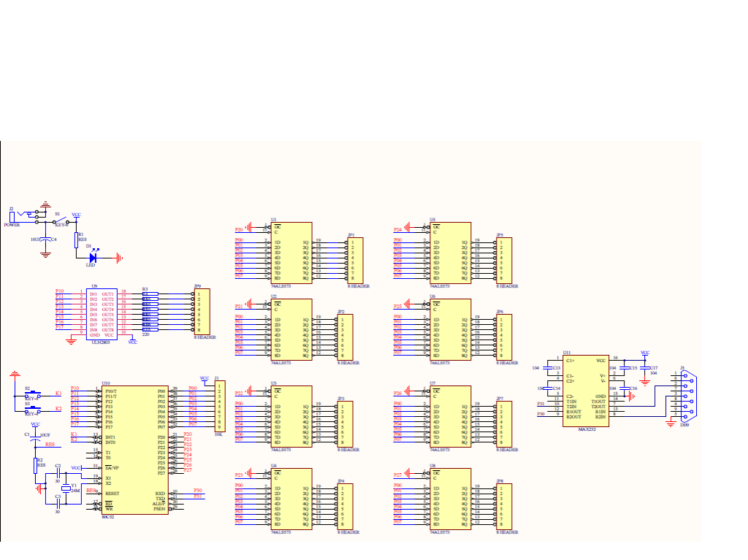
Task: Click the PSEN pin name on 80C52
Action: (159, 509)
